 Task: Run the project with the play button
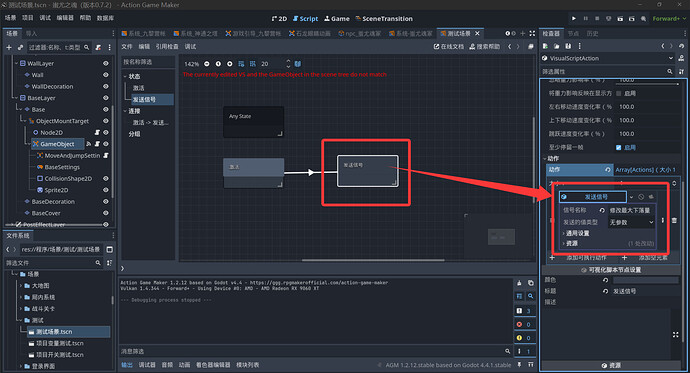pos(573,18)
